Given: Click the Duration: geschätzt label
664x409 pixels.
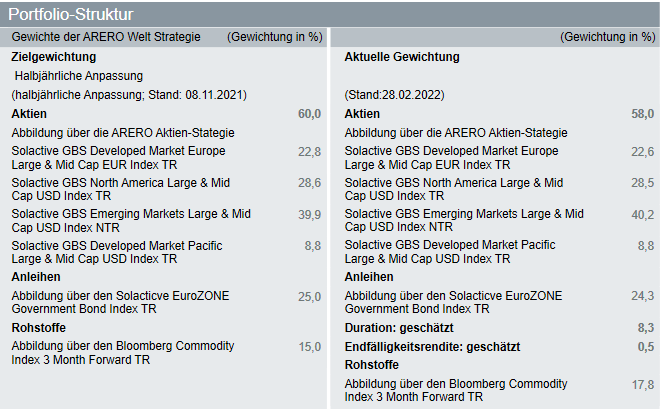Looking at the screenshot, I should click(x=399, y=327).
